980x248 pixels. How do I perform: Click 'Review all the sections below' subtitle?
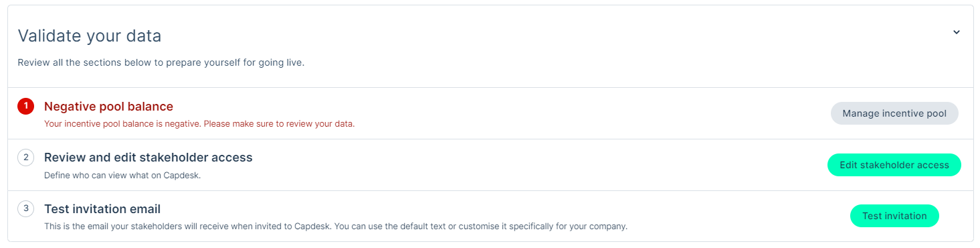[x=161, y=64]
